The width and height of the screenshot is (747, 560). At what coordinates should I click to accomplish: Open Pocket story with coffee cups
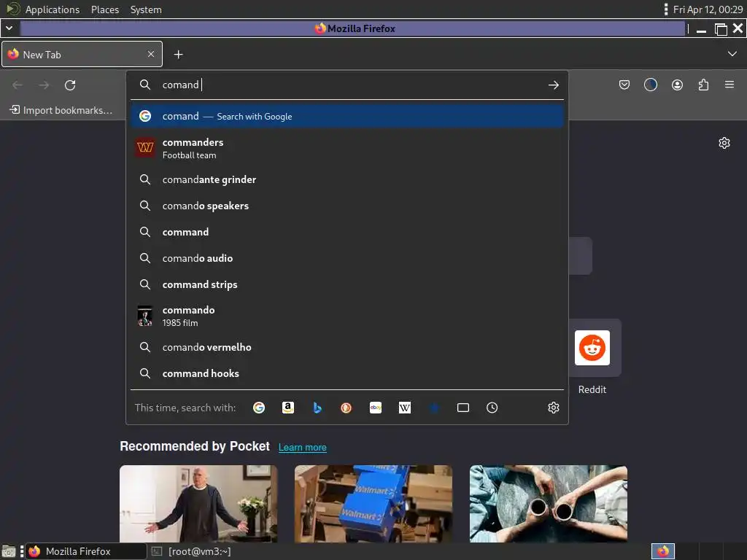tap(549, 504)
